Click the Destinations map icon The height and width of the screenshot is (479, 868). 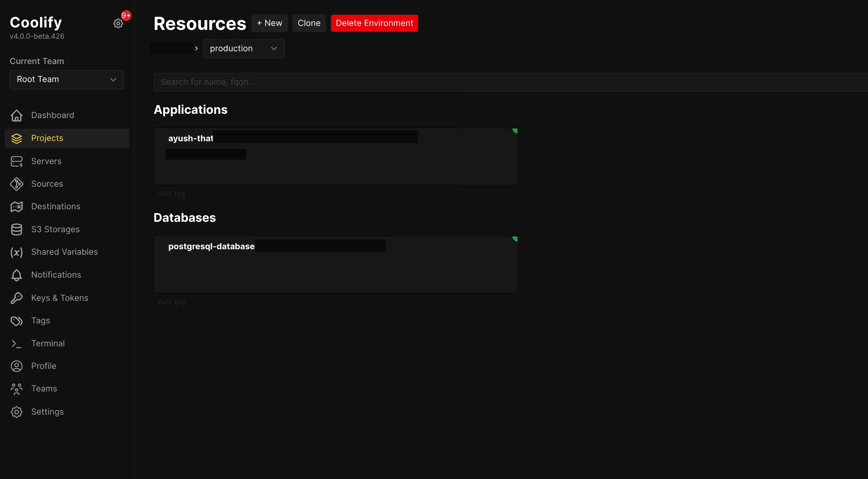pos(16,207)
